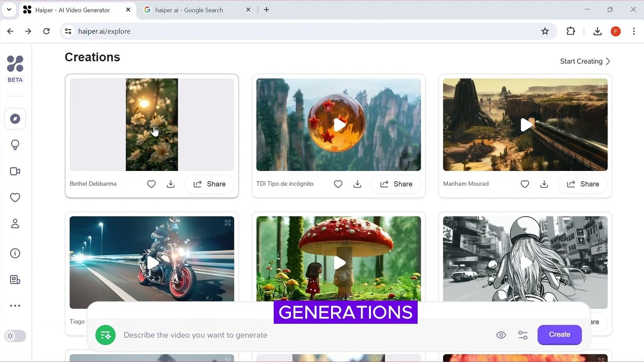This screenshot has height=362, width=644.
Task: Close the haiper ai - Google Search tab
Action: (248, 10)
